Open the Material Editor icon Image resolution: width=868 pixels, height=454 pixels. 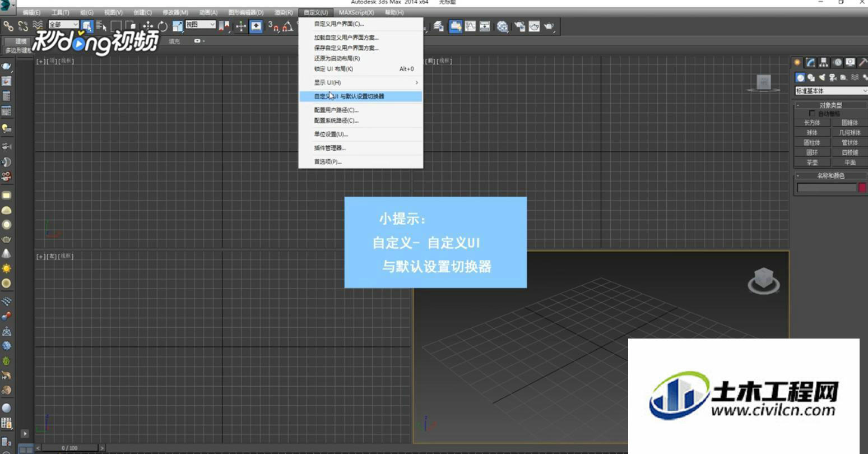pos(502,26)
